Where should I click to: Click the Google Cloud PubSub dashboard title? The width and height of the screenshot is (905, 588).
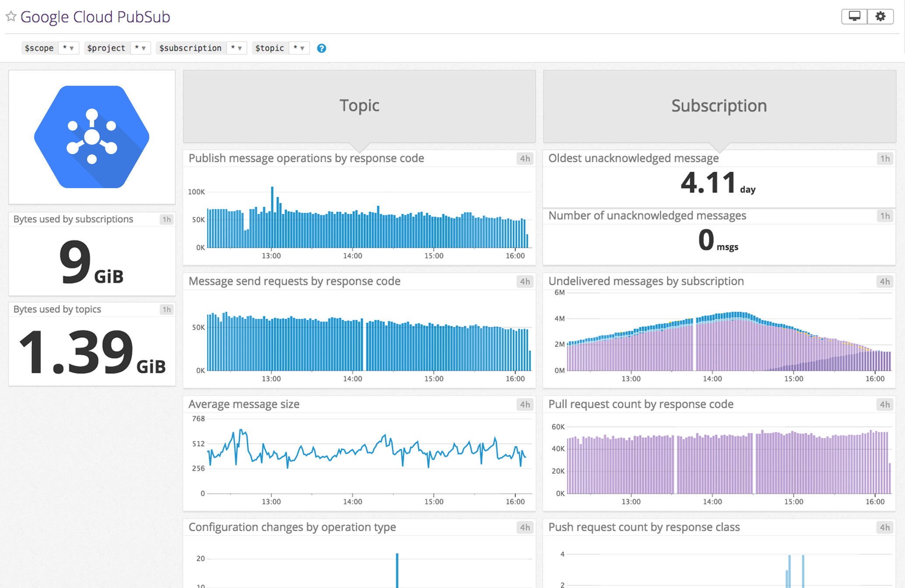pos(95,17)
